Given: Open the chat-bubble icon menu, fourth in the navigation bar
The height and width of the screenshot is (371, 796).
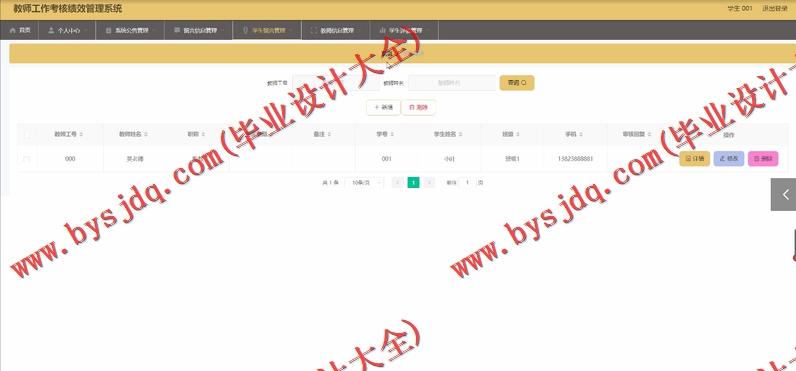Looking at the screenshot, I should (x=199, y=30).
